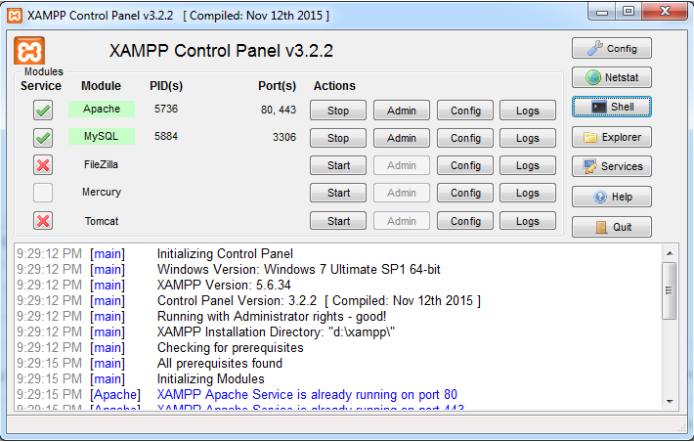View FileZilla Logs
The width and height of the screenshot is (694, 442).
click(x=528, y=165)
